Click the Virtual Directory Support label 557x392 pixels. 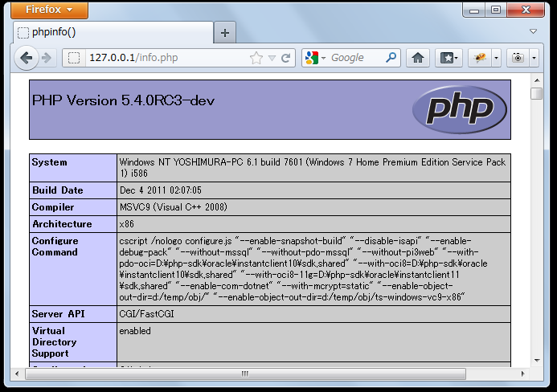pyautogui.click(x=54, y=342)
